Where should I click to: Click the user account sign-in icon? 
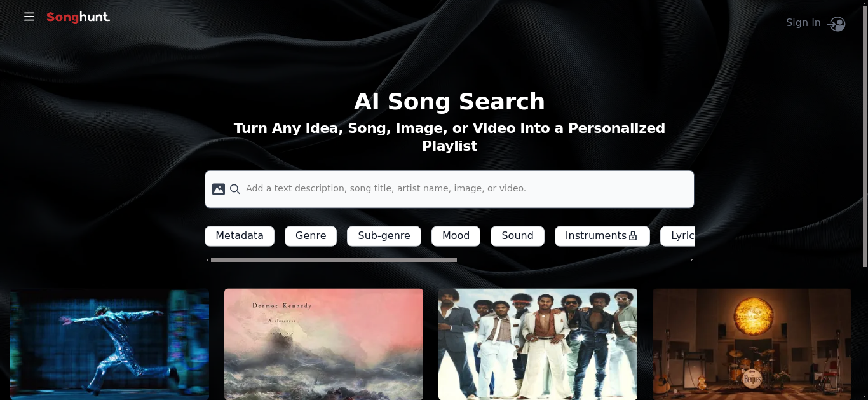[836, 24]
